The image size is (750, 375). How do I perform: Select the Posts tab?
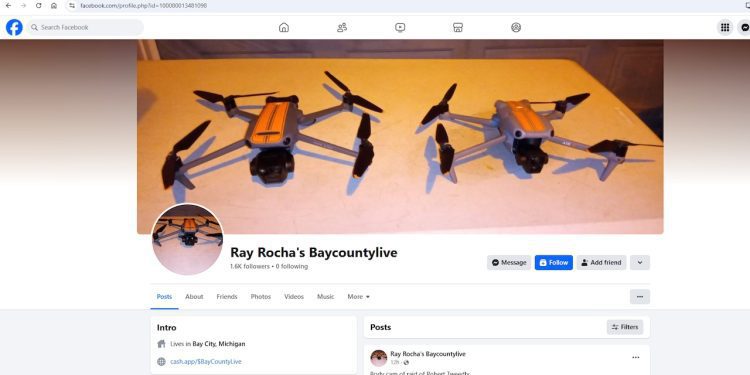point(164,297)
